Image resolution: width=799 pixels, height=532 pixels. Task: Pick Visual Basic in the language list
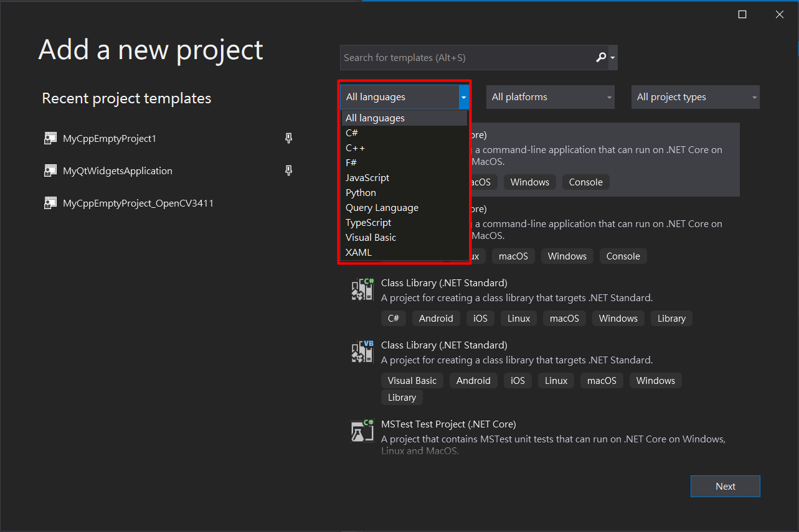click(371, 238)
